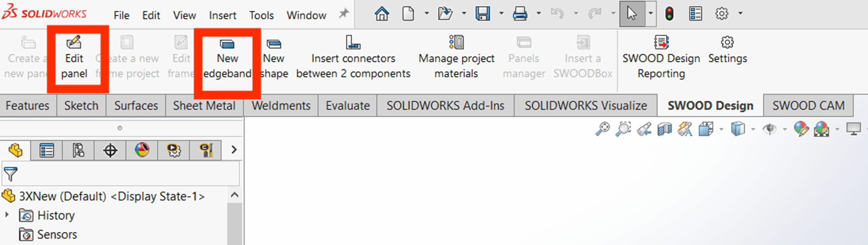Open the Edit menu
The width and height of the screenshot is (868, 245).
coord(151,15)
